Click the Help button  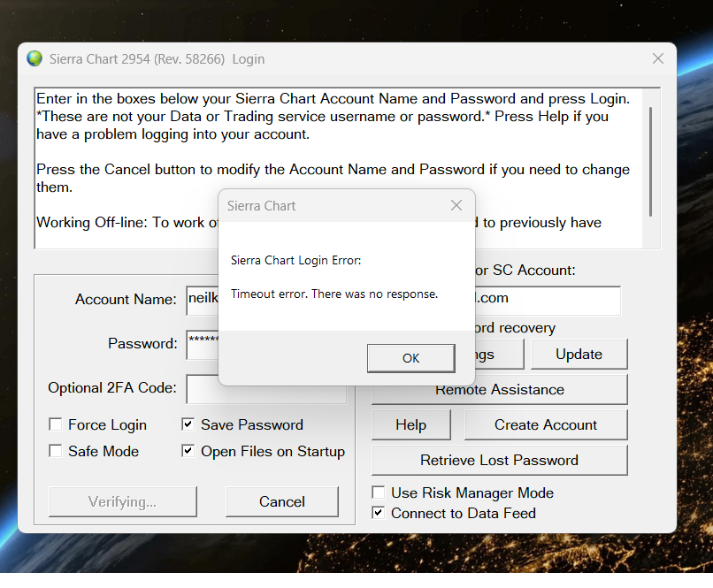[411, 425]
